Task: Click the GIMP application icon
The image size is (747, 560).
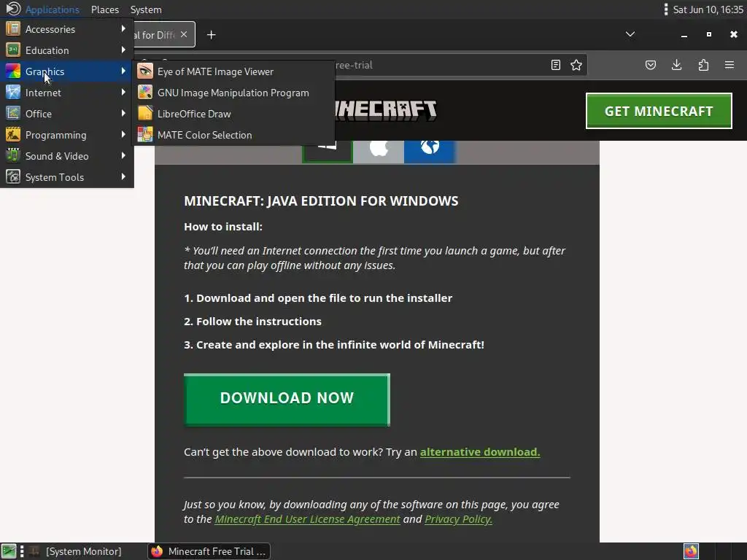Action: 145,93
